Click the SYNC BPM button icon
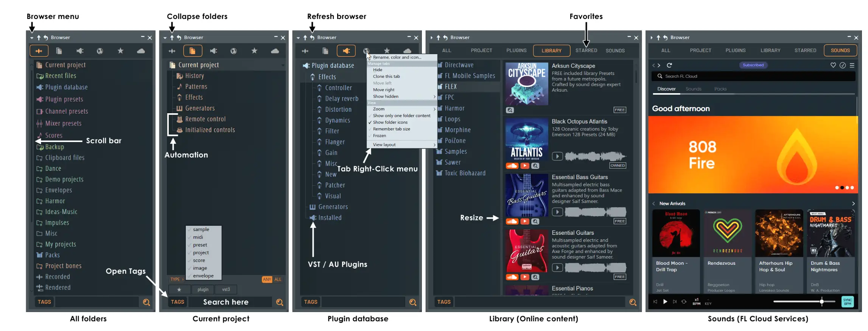 pos(848,302)
